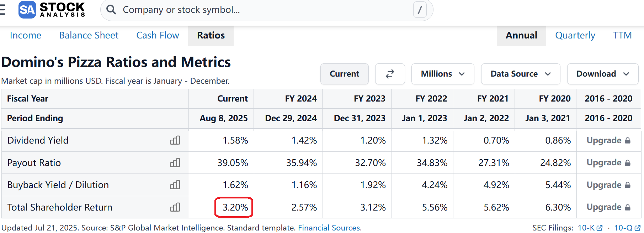Expand the Millions units dropdown
This screenshot has width=644, height=233.
click(443, 74)
